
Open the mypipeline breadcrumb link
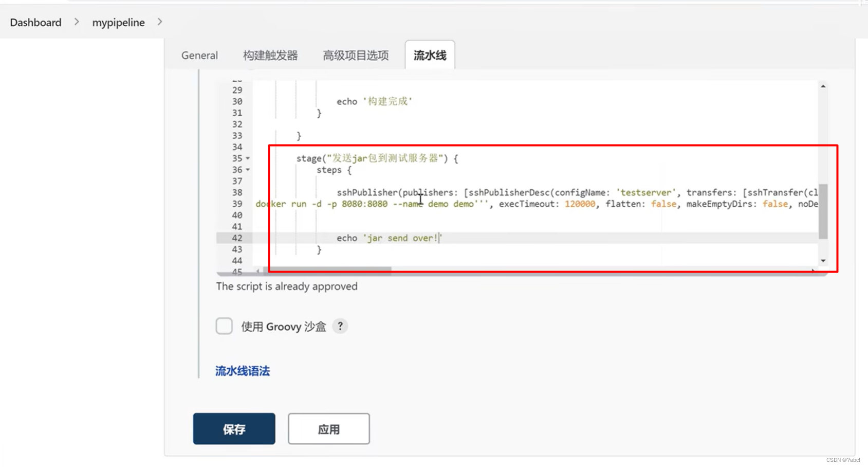coord(118,22)
